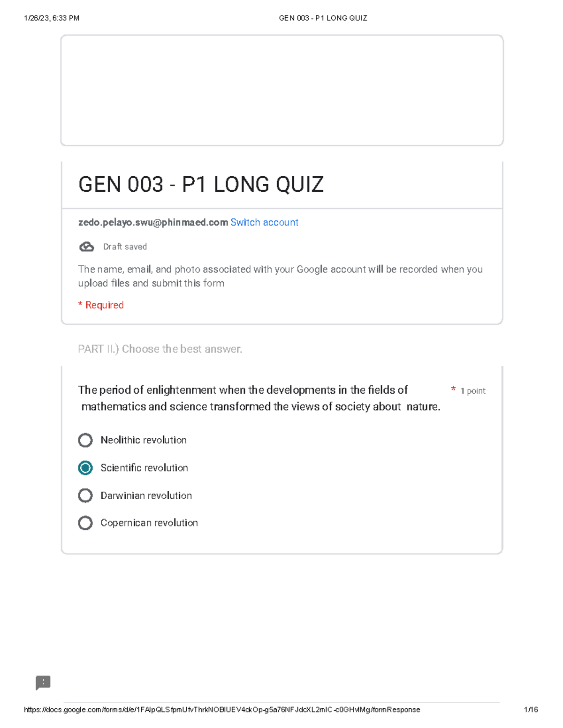This screenshot has width=563, height=728.
Task: Select the filled radio beside Scientific revolution
Action: click(85, 468)
